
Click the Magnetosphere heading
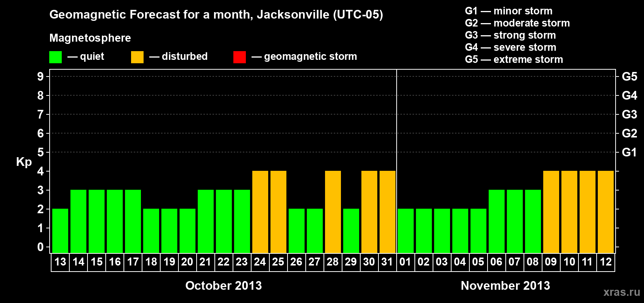pos(90,38)
